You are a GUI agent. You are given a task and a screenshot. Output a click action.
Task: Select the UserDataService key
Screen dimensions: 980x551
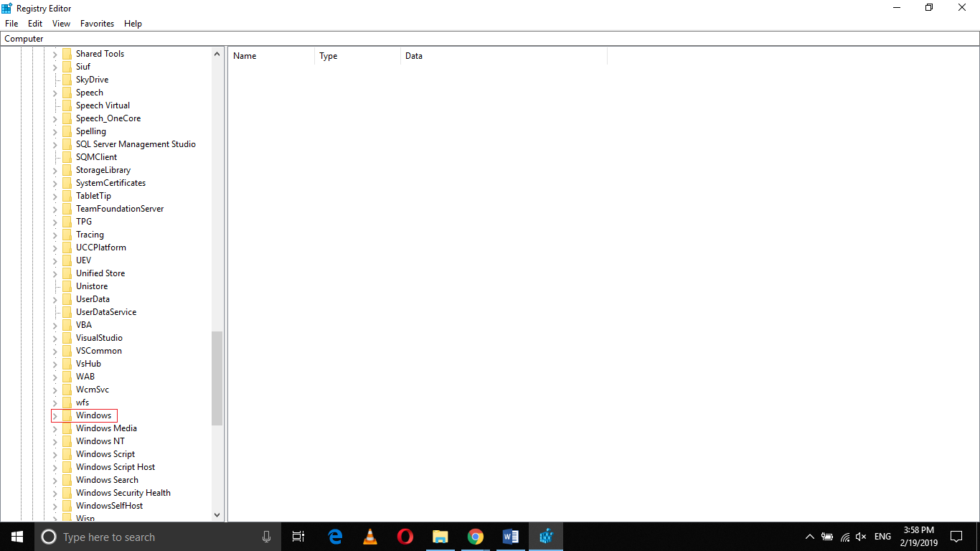pos(106,312)
